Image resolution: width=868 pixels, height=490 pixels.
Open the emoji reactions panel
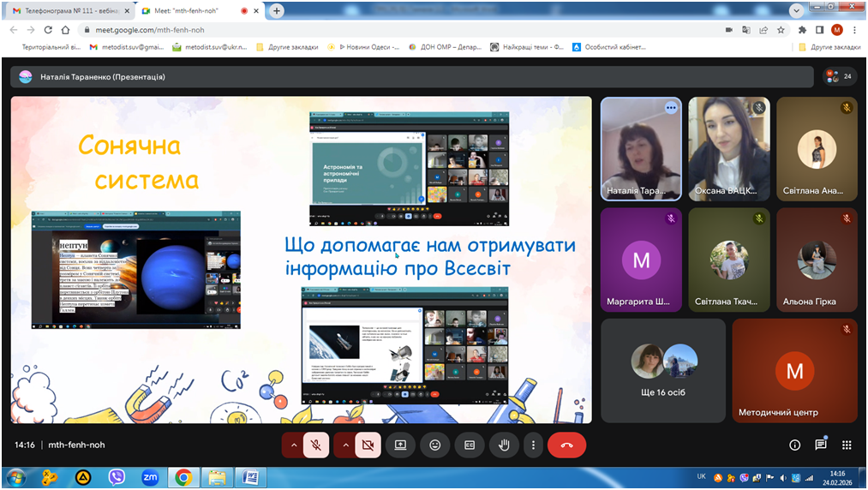435,445
